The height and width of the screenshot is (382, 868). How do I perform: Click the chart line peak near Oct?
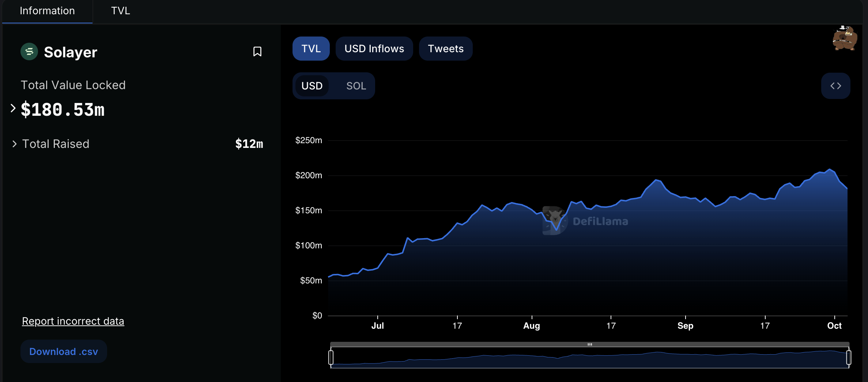coord(830,169)
